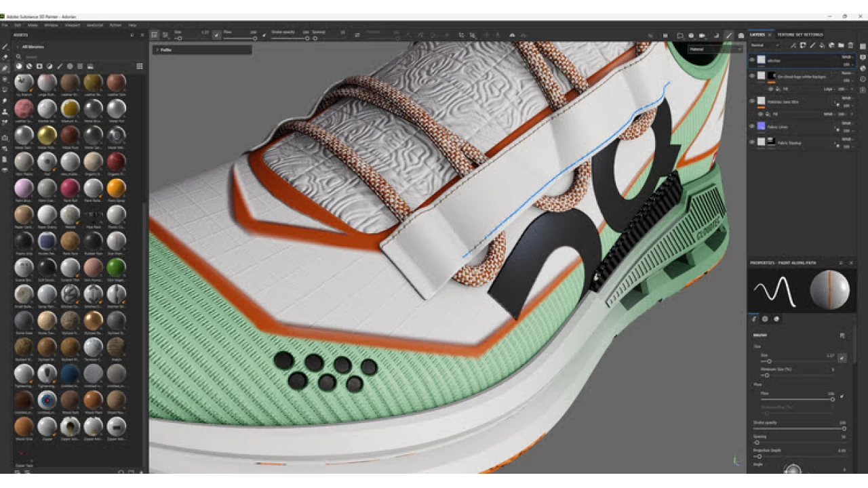
Task: Hide the stitches layer
Action: [751, 60]
